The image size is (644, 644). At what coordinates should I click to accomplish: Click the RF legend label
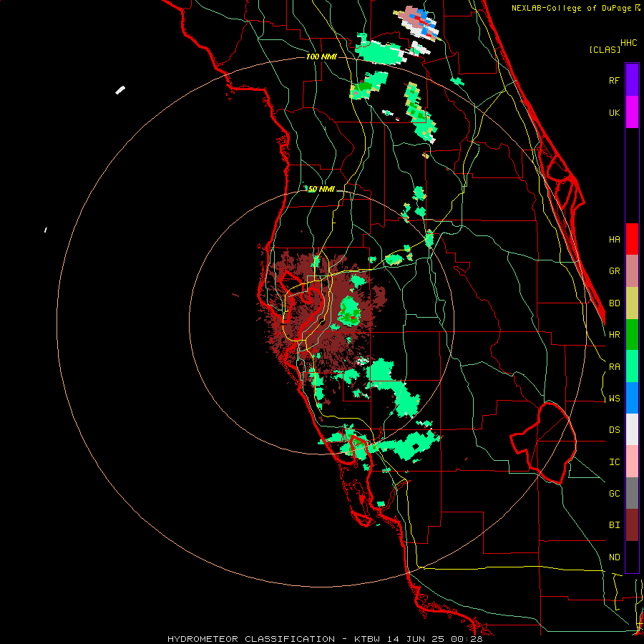point(614,80)
